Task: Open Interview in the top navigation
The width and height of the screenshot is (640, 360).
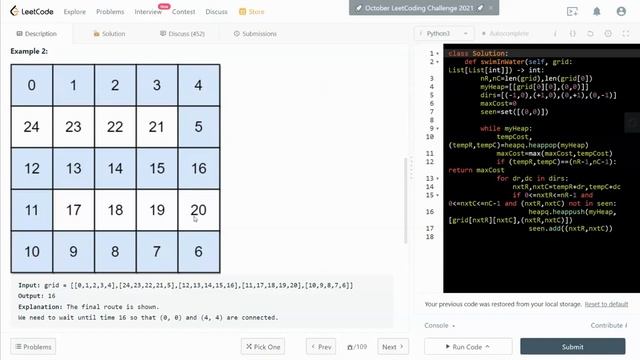Action: click(148, 12)
